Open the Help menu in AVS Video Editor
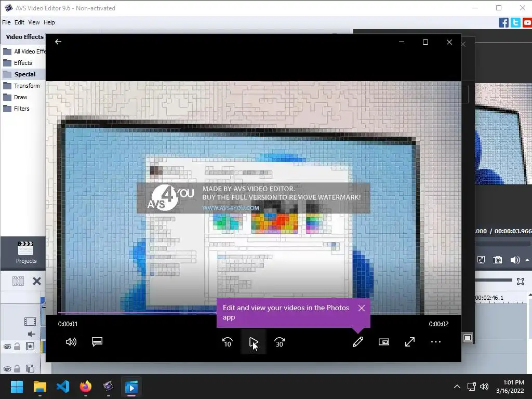This screenshot has width=532, height=399. pos(49,22)
